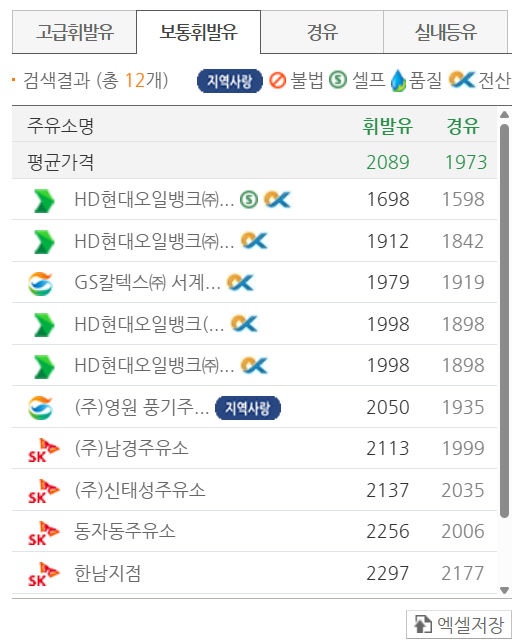
Task: Click OK icon beside HD현대오일뱅크(...
Action: [244, 324]
